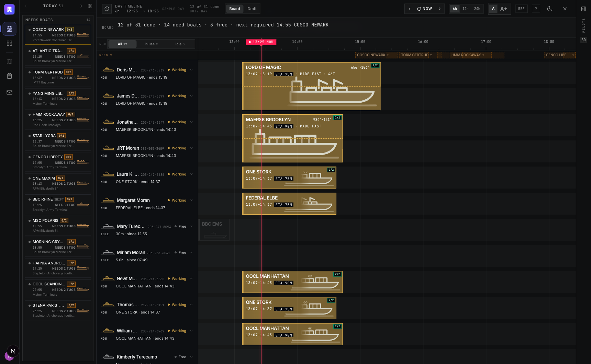Expand the Doris M... tug row chevron
This screenshot has height=364, width=591.
click(x=191, y=70)
